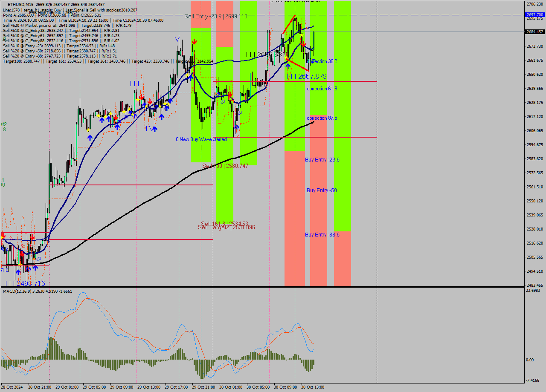Click the '30 Oct 09:00' time axis label
546x392 pixels.
point(286,387)
